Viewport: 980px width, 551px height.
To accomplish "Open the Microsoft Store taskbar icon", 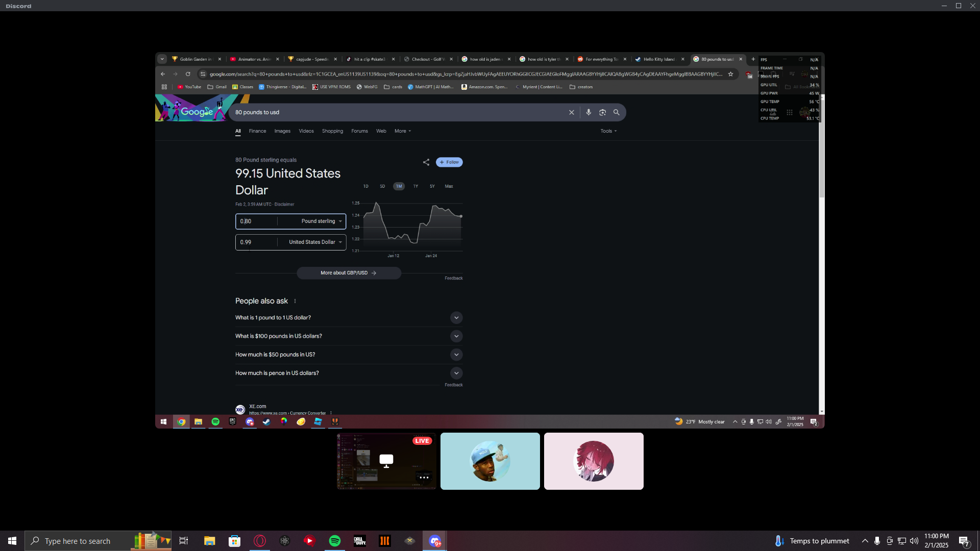I will pos(234,541).
